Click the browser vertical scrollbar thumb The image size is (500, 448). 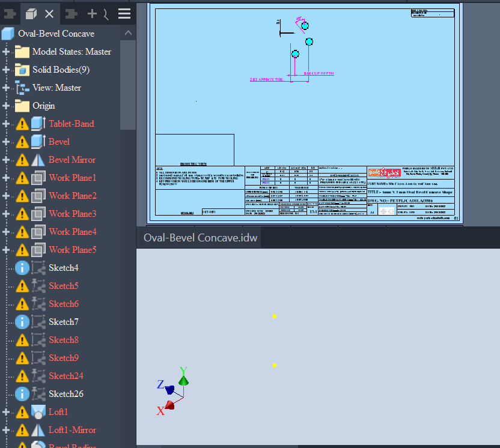coord(128,85)
